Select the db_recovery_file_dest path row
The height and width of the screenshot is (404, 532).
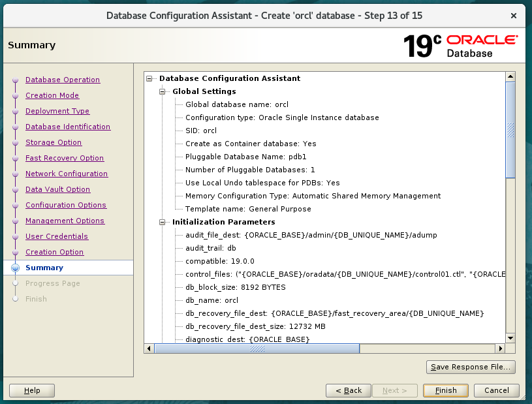click(x=334, y=313)
